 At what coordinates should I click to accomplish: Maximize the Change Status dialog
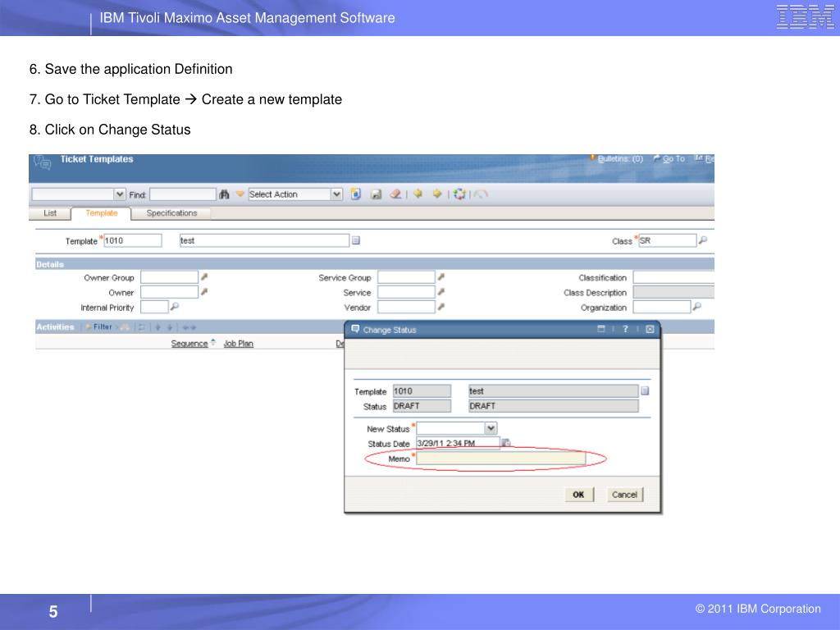pos(601,329)
